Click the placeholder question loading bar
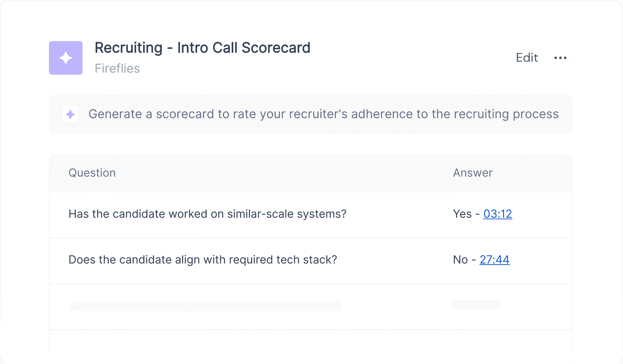The image size is (623, 364). coord(206,306)
